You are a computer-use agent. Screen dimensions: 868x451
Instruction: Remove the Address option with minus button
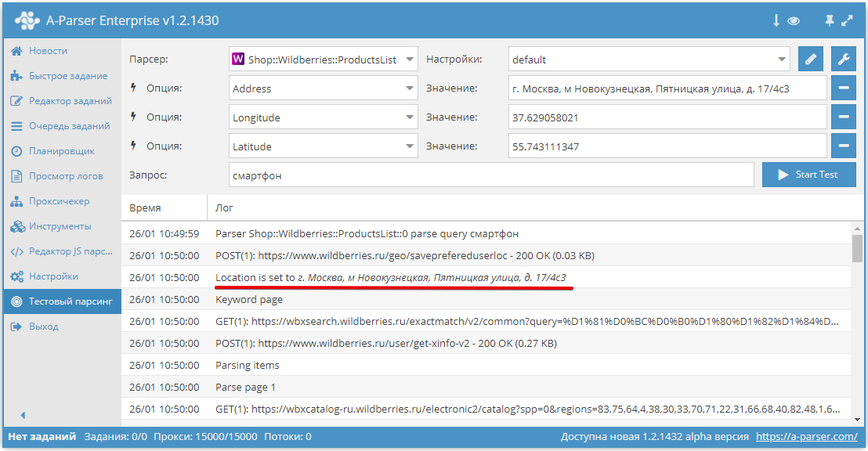(843, 88)
